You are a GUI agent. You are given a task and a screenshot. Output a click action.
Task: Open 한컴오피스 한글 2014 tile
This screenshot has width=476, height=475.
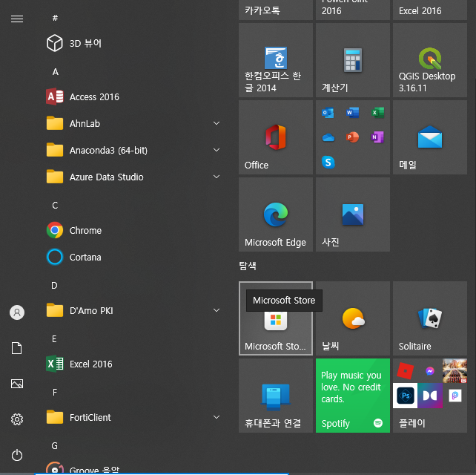tap(276, 60)
